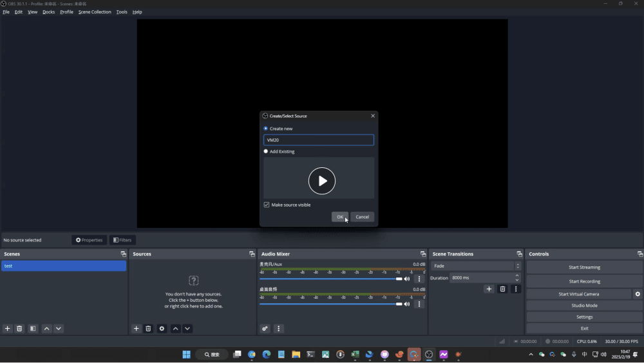Image resolution: width=644 pixels, height=363 pixels.
Task: Mute the 桌面音频 audio channel
Action: click(x=407, y=304)
